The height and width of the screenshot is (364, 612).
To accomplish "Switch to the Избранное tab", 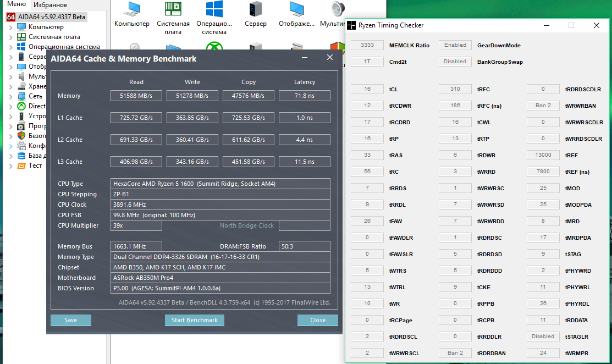I will 50,5.
